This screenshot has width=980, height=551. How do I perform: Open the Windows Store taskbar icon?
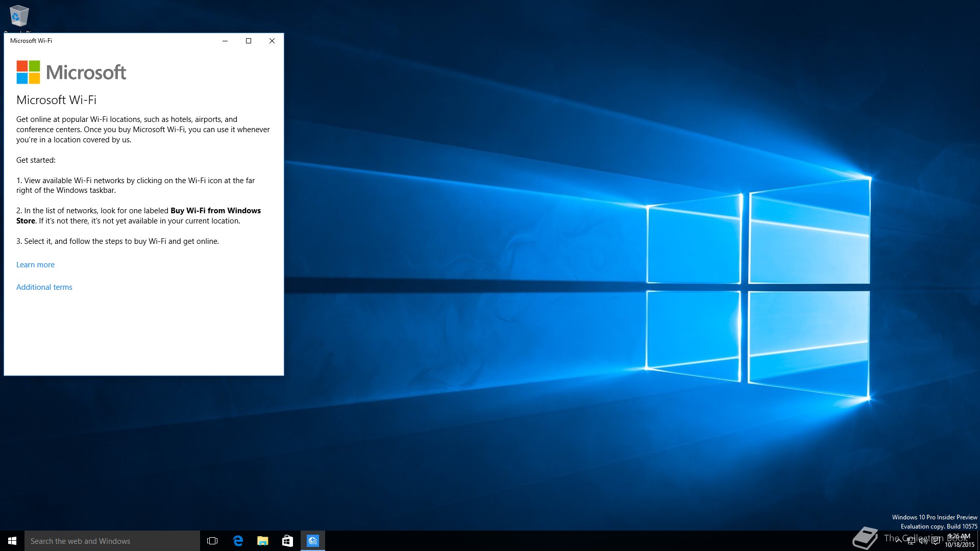tap(288, 541)
